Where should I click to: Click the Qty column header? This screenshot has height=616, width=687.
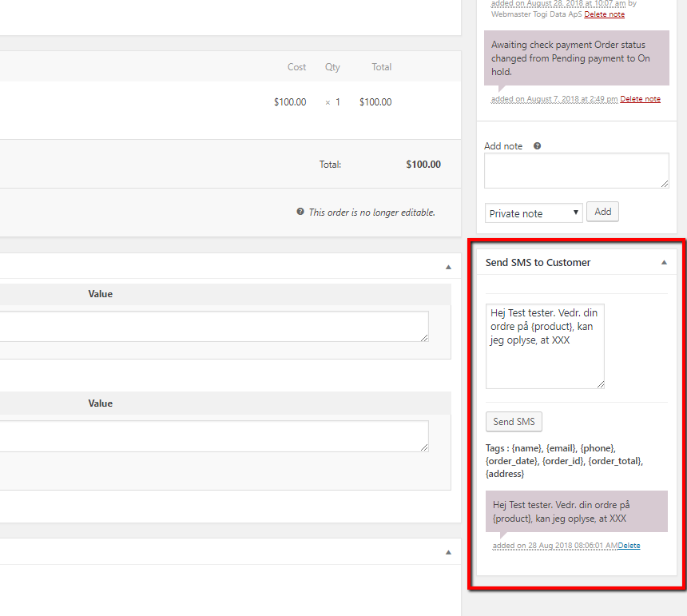click(332, 67)
